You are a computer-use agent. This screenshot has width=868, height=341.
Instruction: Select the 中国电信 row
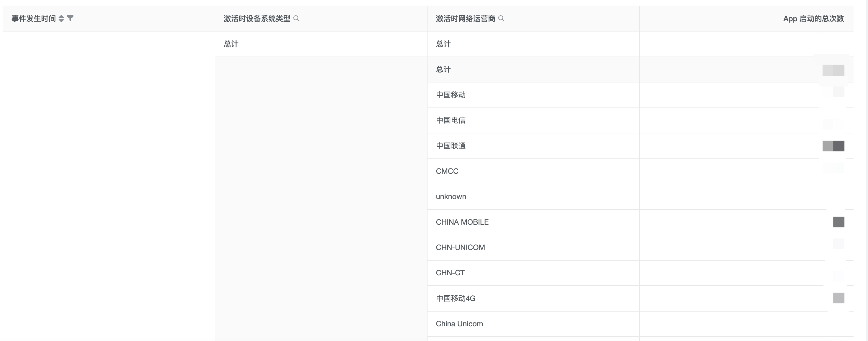tap(451, 120)
